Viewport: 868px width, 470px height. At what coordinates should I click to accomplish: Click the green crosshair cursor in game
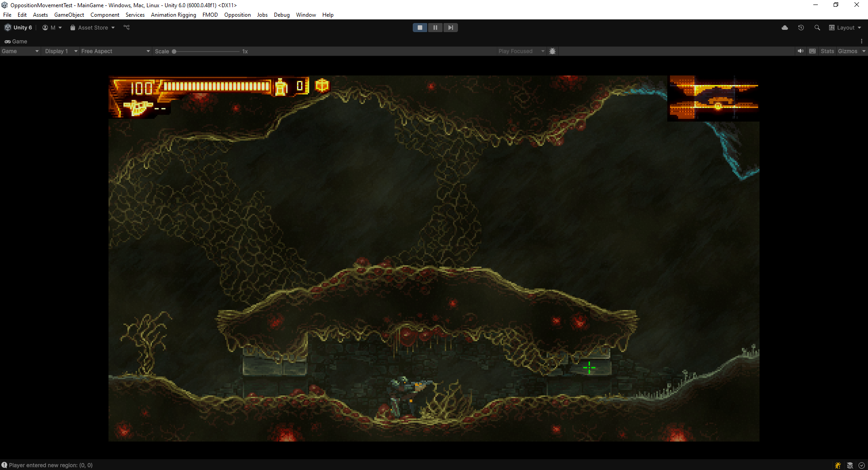589,368
